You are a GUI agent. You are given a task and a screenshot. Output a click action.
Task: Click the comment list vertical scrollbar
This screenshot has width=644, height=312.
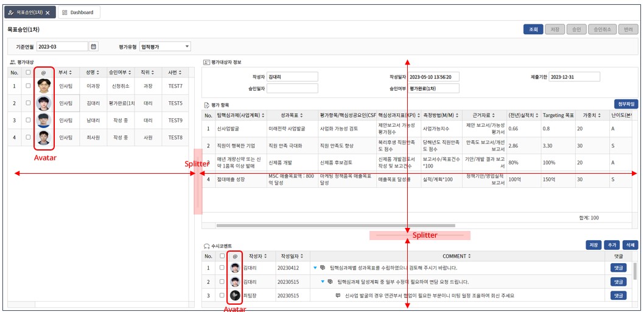tap(635, 271)
